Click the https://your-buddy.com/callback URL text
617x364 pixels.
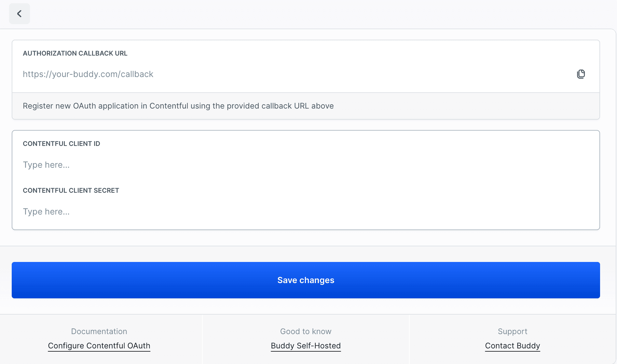[x=88, y=74]
